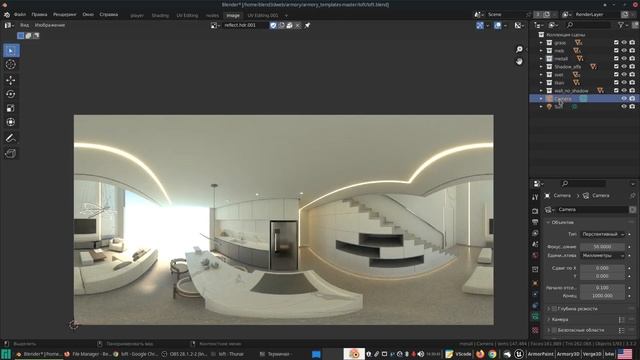This screenshot has width=640, height=360.
Task: Unlink the image using the X button
Action: (298, 25)
